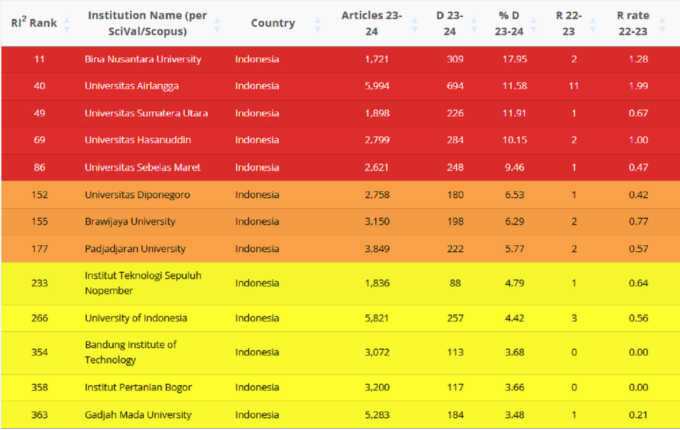Click percent D value 3.48
The width and height of the screenshot is (680, 430).
(515, 415)
